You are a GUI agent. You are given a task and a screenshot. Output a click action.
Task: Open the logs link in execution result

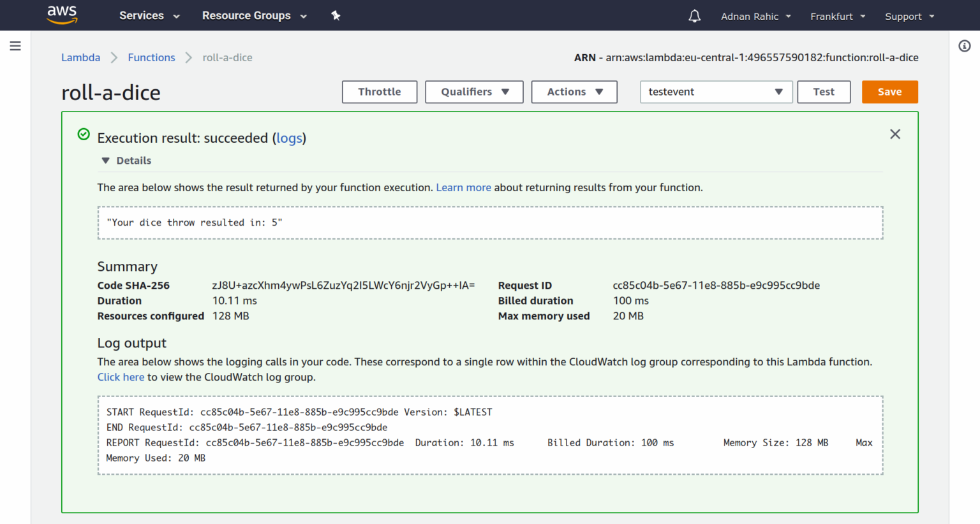coord(289,138)
